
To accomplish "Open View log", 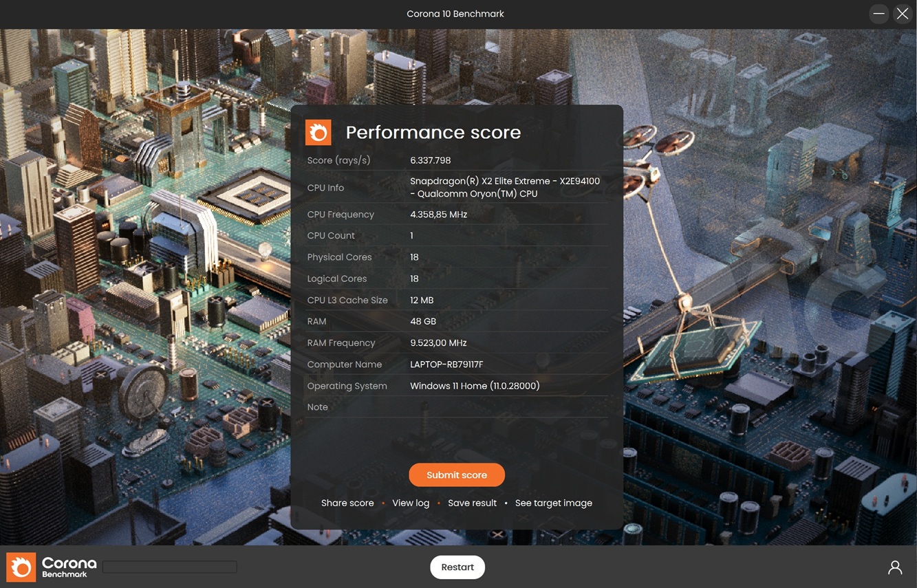I will coord(411,503).
